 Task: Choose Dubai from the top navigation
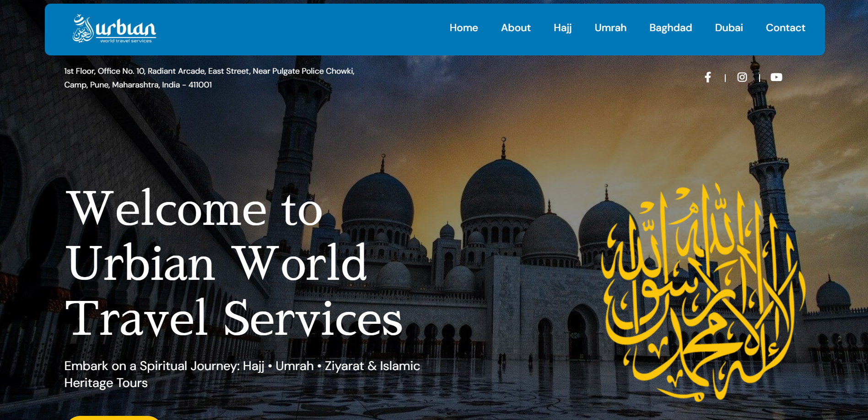coord(728,28)
